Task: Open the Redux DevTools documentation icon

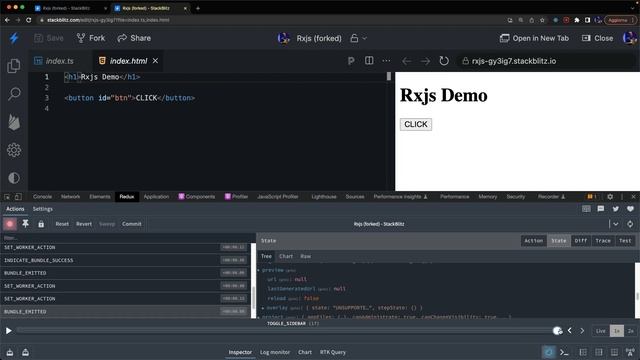Action: tap(586, 209)
